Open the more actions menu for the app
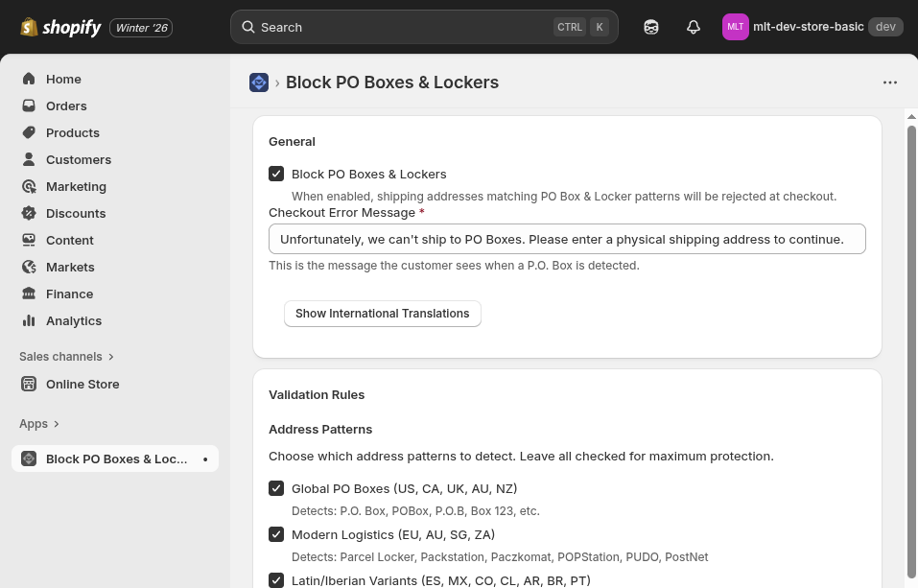 pyautogui.click(x=890, y=82)
